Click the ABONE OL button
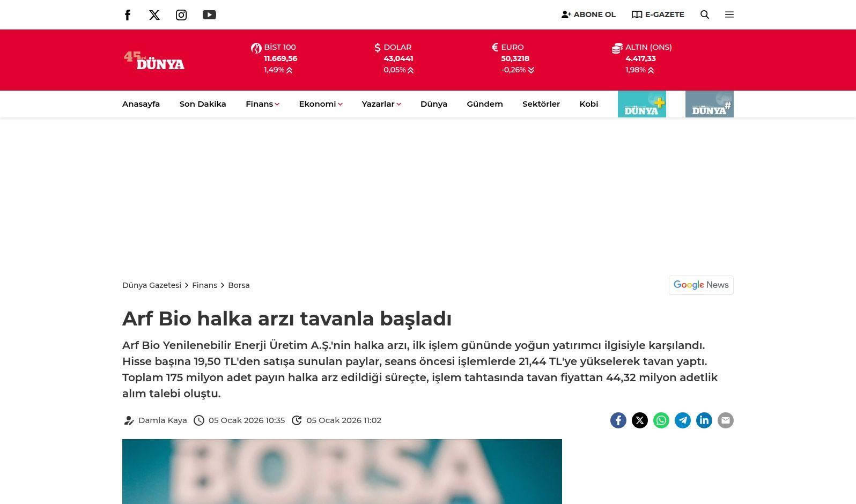Screen dimensions: 856x504 (588, 14)
